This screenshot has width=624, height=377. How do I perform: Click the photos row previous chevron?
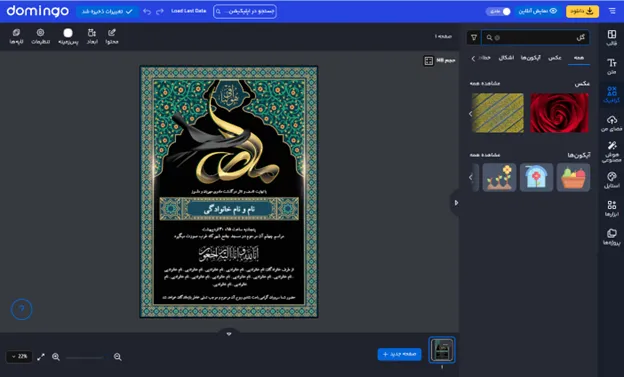coord(470,113)
